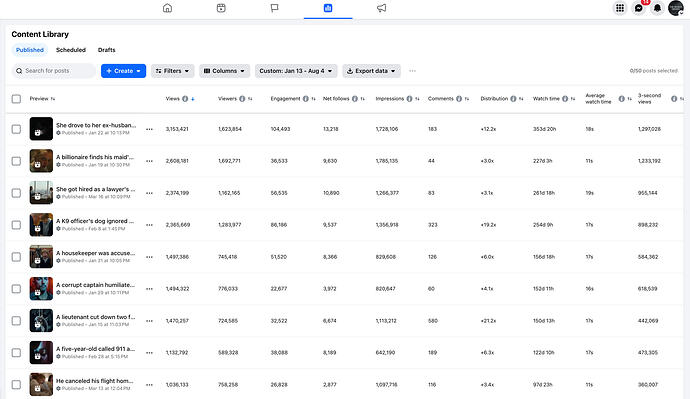Open thumbnail of 'He canceled his flight hom...' post

(x=41, y=384)
